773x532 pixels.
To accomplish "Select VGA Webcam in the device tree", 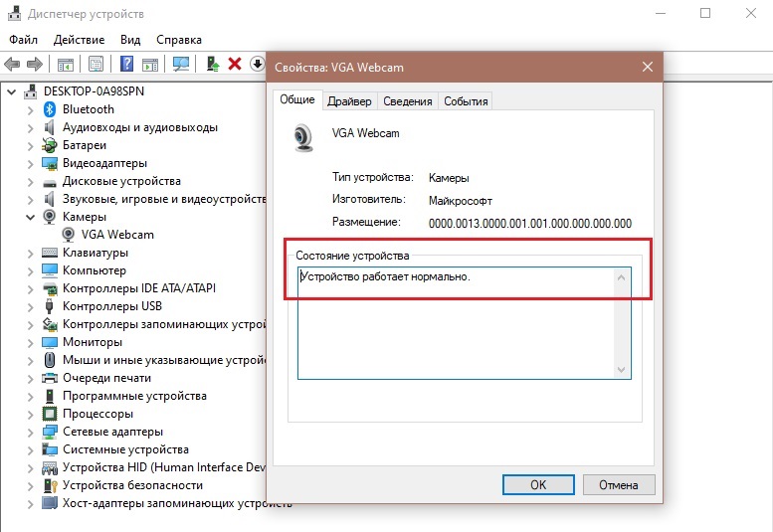I will (x=117, y=235).
